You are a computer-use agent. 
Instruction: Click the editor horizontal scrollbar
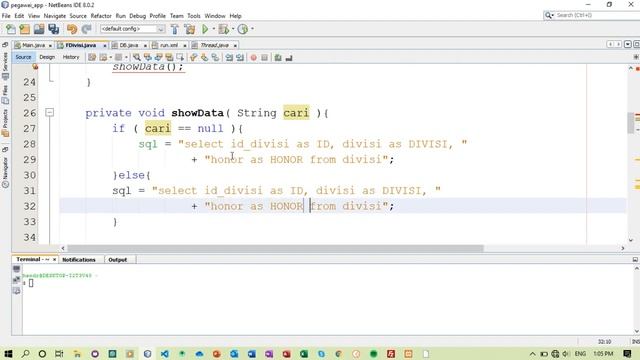click(275, 248)
